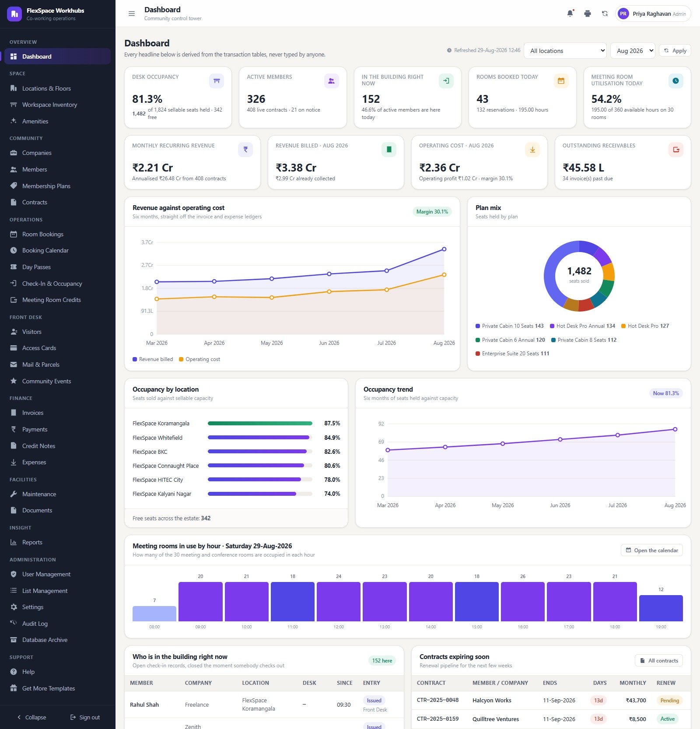Click the FlexSpace Workhubs logo icon
700x729 pixels.
click(x=14, y=14)
